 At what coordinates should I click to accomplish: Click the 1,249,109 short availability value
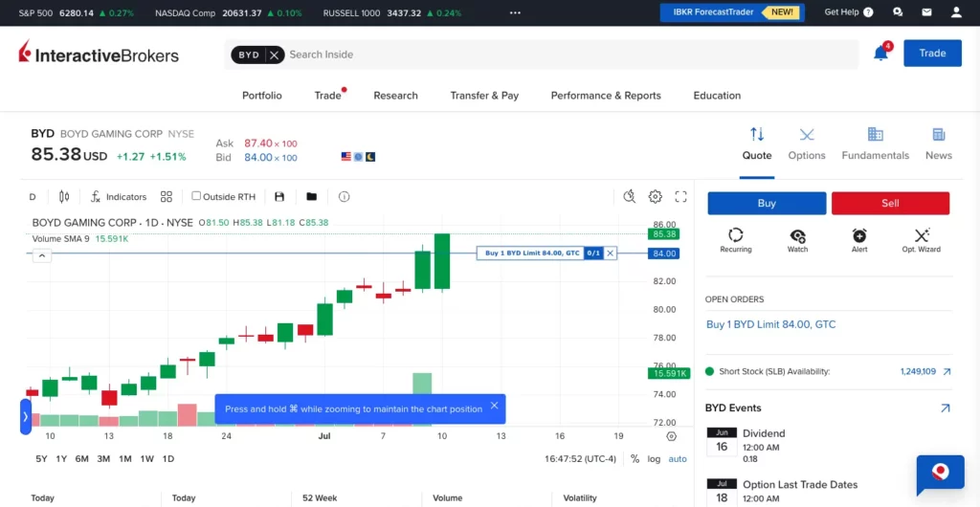point(918,371)
